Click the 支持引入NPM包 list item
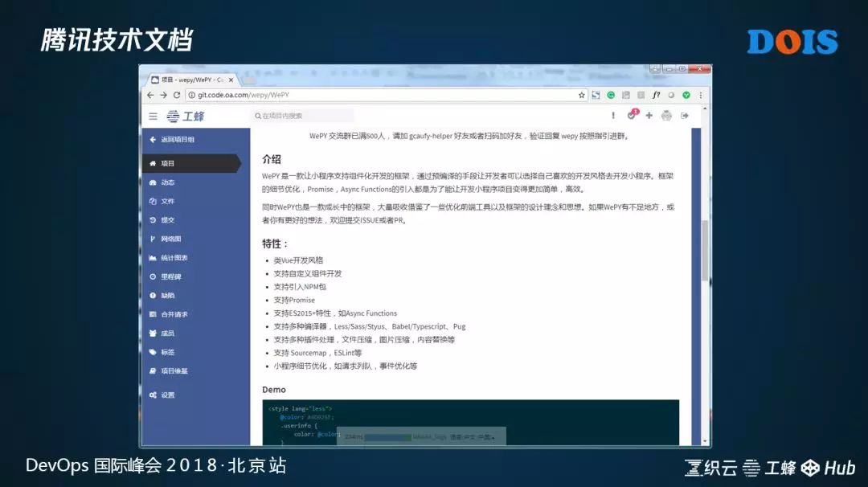The width and height of the screenshot is (868, 487). click(300, 287)
